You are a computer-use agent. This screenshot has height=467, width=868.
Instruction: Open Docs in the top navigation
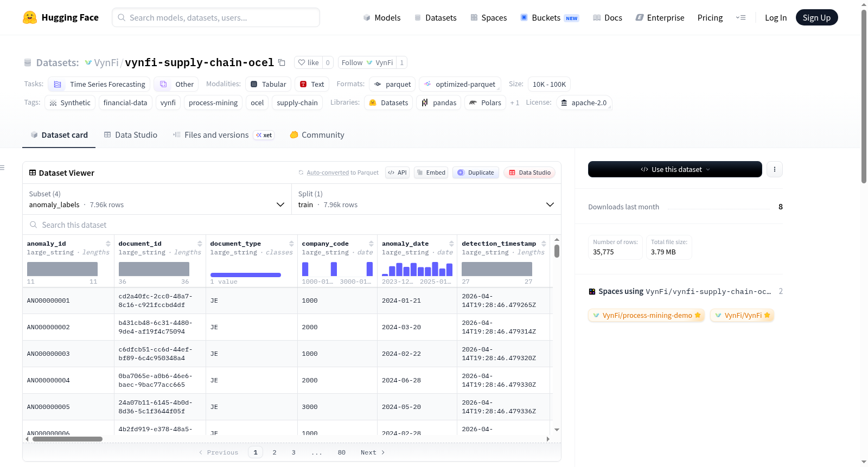[x=608, y=17]
